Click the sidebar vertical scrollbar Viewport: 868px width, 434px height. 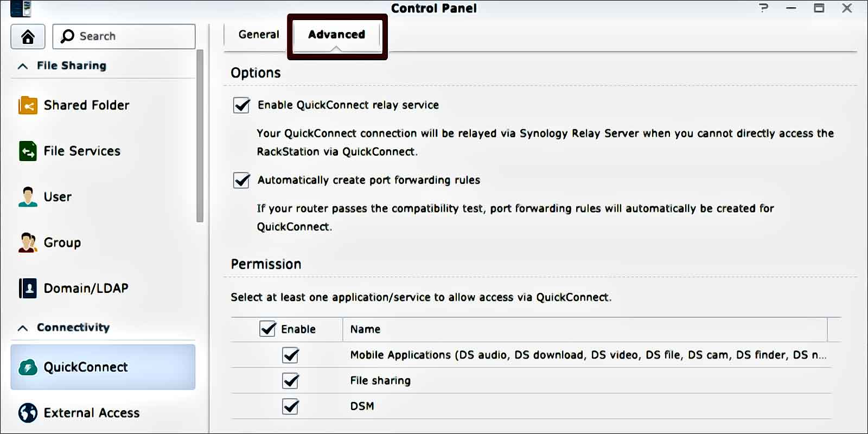(x=200, y=136)
